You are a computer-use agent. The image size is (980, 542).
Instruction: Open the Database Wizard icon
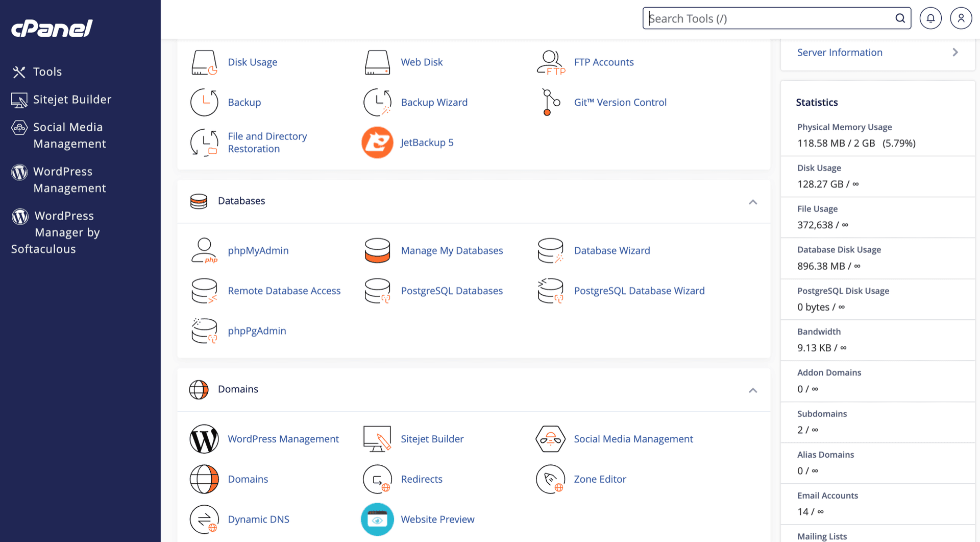[551, 250]
